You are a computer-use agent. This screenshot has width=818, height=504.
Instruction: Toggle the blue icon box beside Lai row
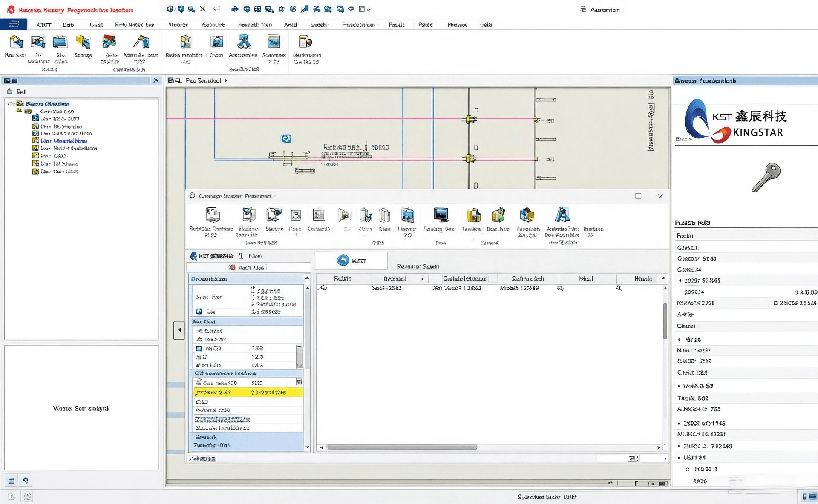point(199,312)
